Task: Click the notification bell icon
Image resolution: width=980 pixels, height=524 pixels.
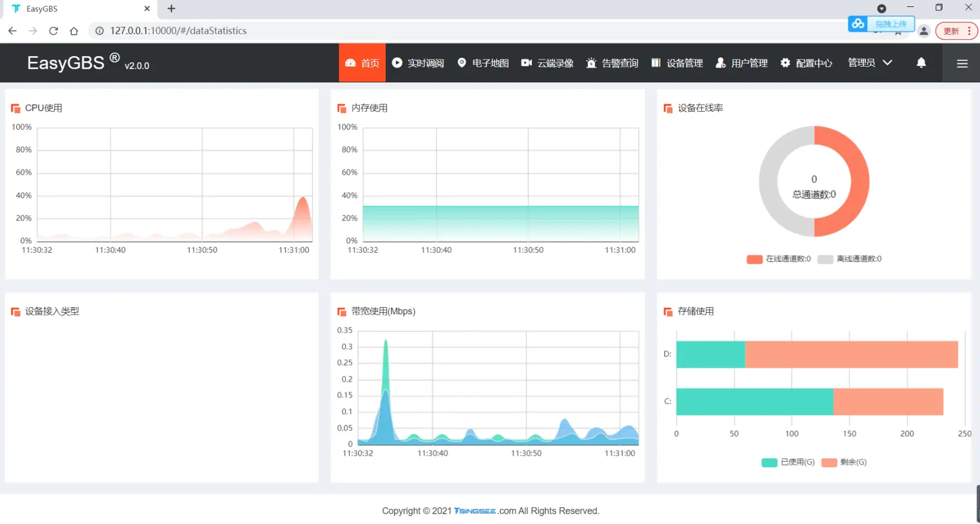Action: tap(921, 62)
